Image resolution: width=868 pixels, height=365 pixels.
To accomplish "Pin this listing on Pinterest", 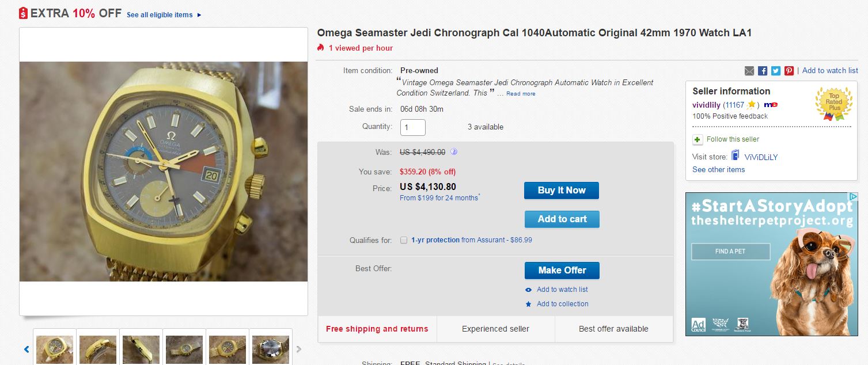I will [789, 71].
